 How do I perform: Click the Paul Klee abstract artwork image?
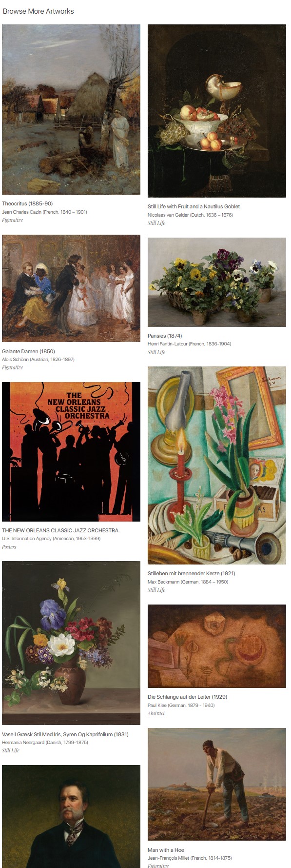click(x=217, y=646)
